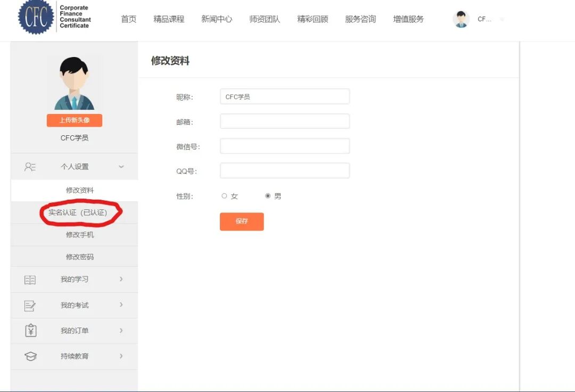
Task: Click the 修改资料 page heading
Action: tap(170, 61)
